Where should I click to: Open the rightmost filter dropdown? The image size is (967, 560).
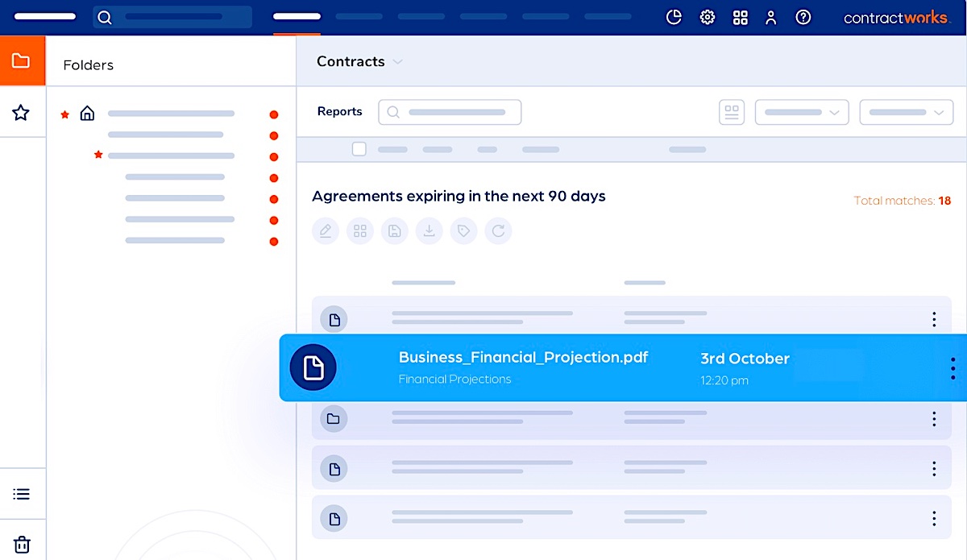pos(907,112)
